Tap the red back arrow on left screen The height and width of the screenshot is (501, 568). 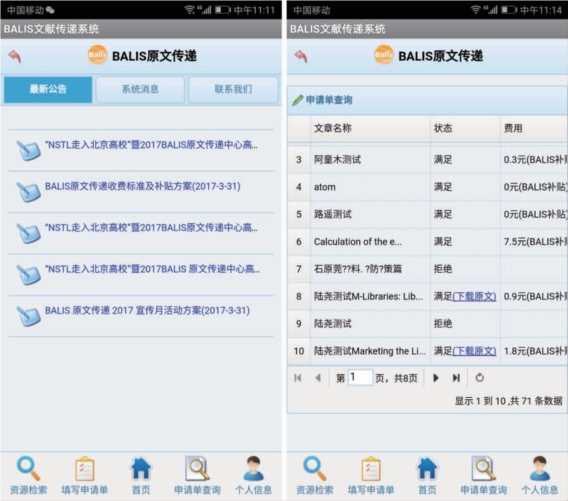click(x=15, y=56)
